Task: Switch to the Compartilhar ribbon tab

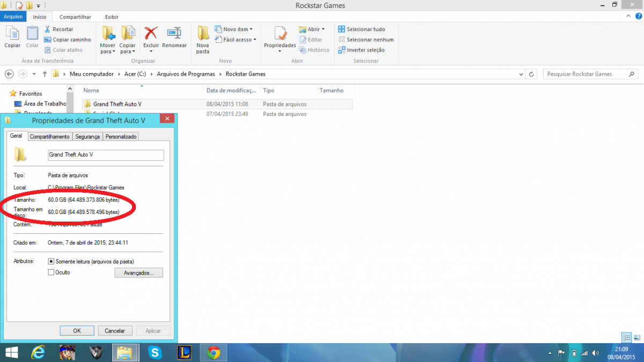Action: pos(75,17)
